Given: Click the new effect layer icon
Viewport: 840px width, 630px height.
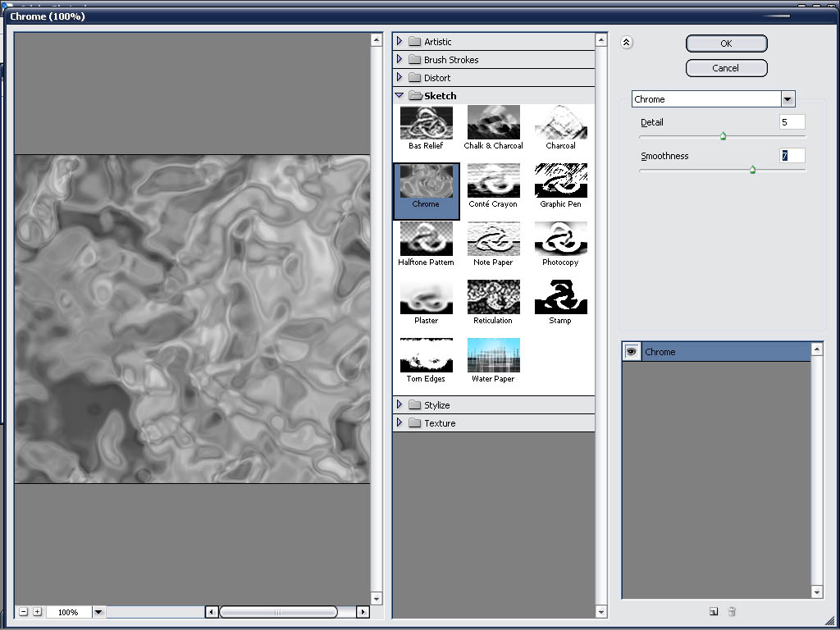Looking at the screenshot, I should (714, 611).
